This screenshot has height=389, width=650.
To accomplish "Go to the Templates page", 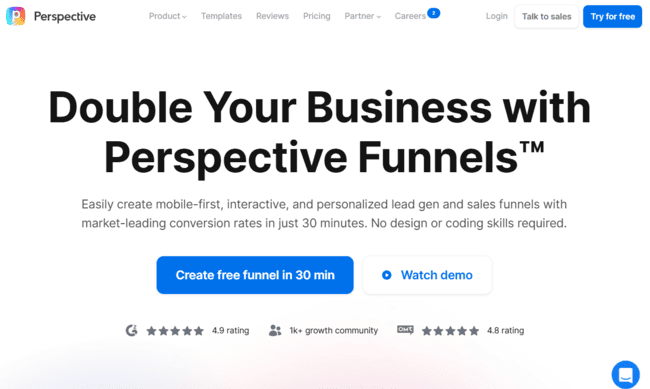I will pos(221,16).
